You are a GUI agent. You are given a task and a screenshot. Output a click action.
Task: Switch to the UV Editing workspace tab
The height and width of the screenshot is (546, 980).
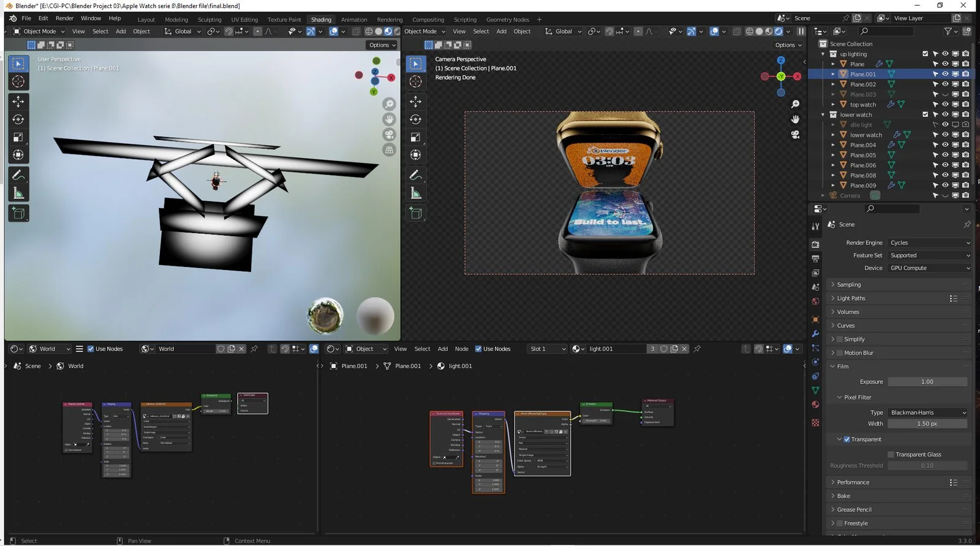pyautogui.click(x=244, y=20)
